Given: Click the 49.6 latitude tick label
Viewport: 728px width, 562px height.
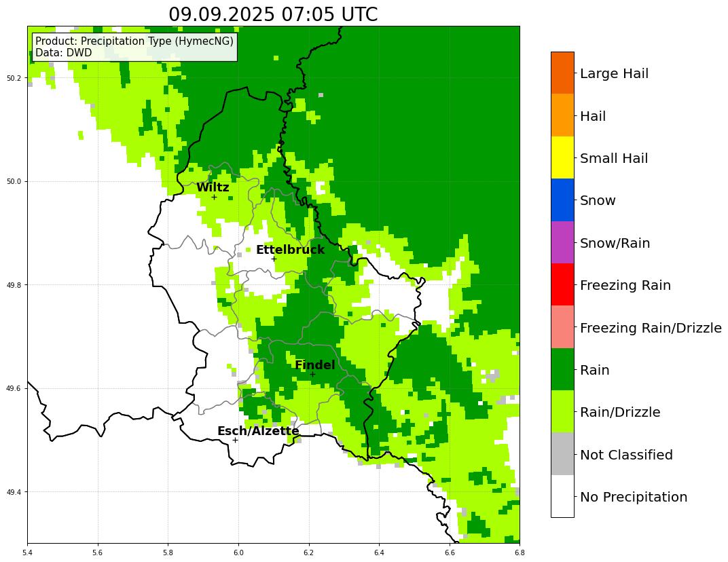Looking at the screenshot, I should 15,388.
